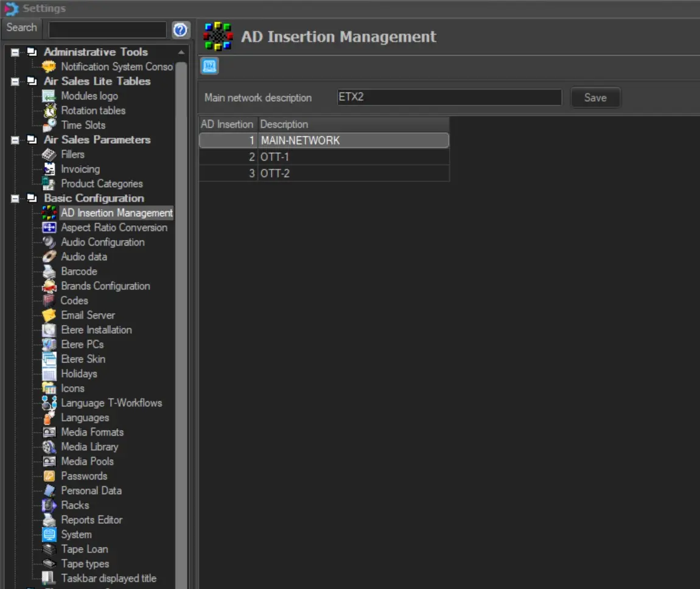Select the Reports Editor icon
Viewport: 700px width, 589px height.
tap(50, 520)
